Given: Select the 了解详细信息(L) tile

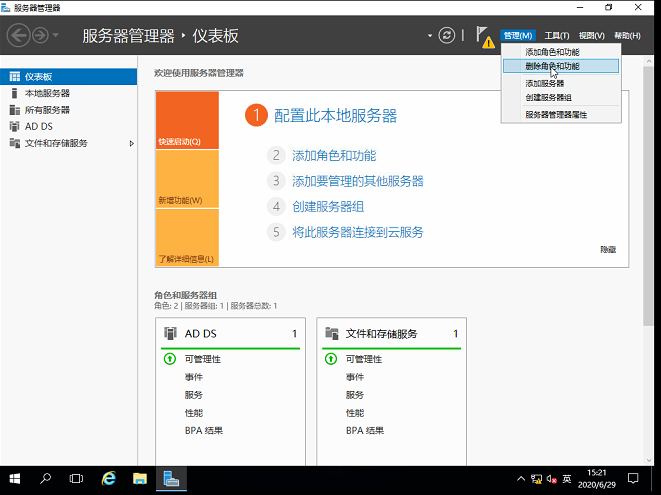Looking at the screenshot, I should 187,238.
